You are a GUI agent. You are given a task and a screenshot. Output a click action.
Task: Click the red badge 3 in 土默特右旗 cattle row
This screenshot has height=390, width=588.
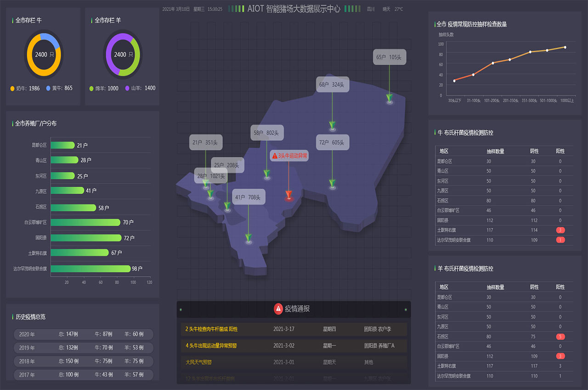tap(560, 230)
